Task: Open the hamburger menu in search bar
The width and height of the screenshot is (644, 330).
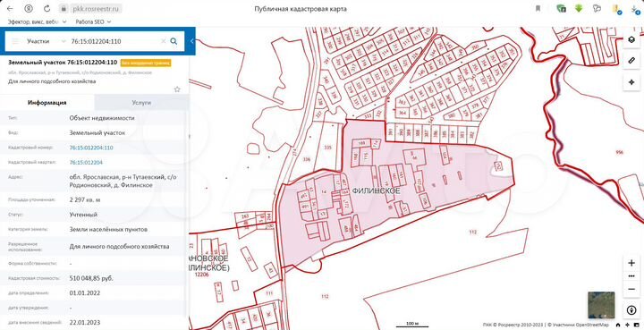Action: (15, 41)
